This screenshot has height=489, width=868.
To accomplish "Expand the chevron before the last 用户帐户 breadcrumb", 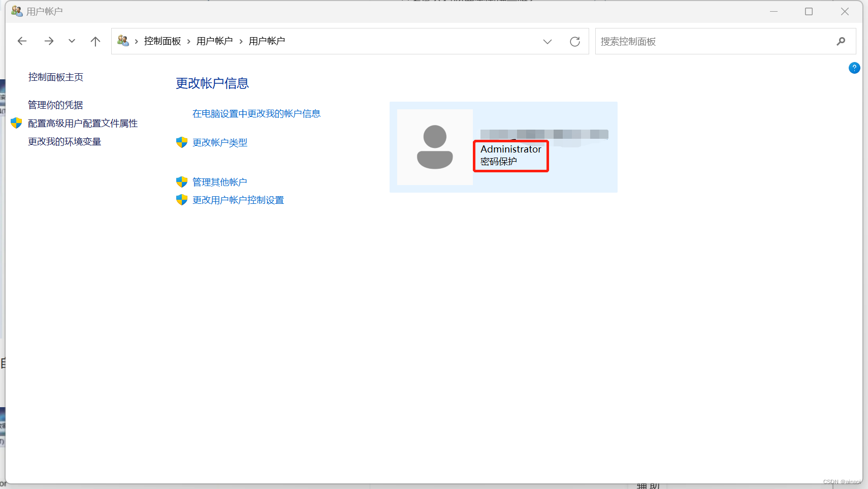I will pos(241,41).
